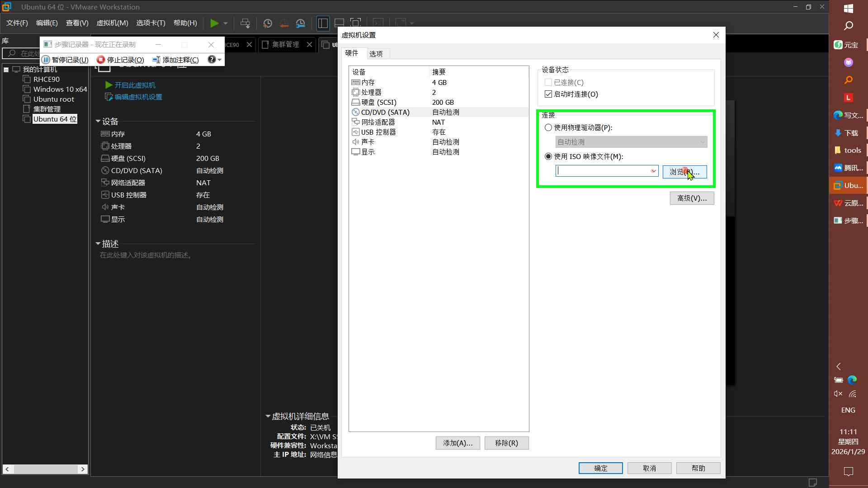Image resolution: width=868 pixels, height=488 pixels.
Task: Select use ISO image file radio button
Action: coord(548,156)
